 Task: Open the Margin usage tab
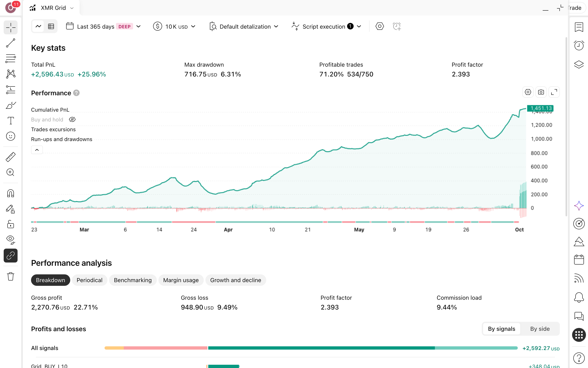tap(181, 280)
